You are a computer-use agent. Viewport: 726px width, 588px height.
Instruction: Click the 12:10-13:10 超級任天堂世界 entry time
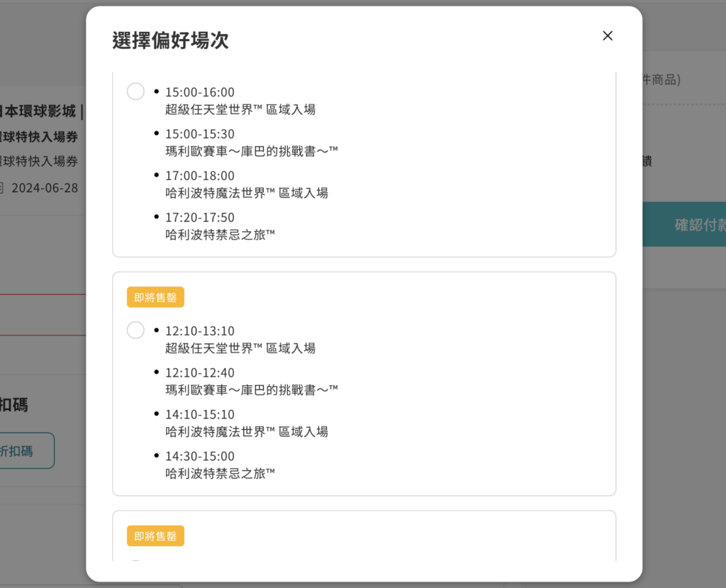point(200,331)
